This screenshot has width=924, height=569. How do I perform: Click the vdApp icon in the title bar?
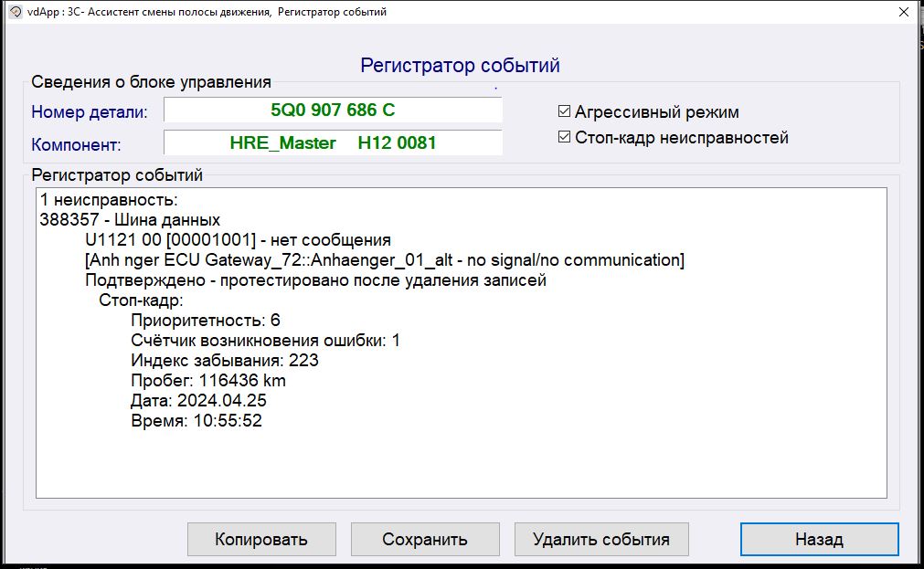[x=16, y=12]
